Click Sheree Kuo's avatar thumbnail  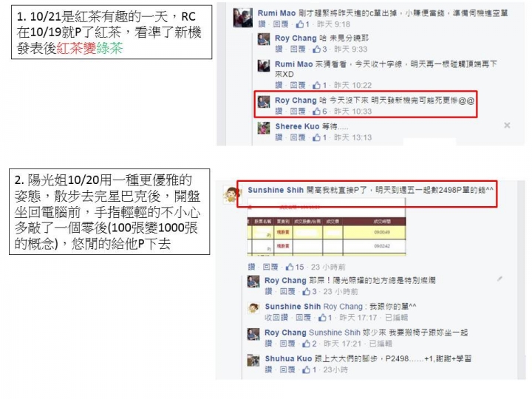264,129
